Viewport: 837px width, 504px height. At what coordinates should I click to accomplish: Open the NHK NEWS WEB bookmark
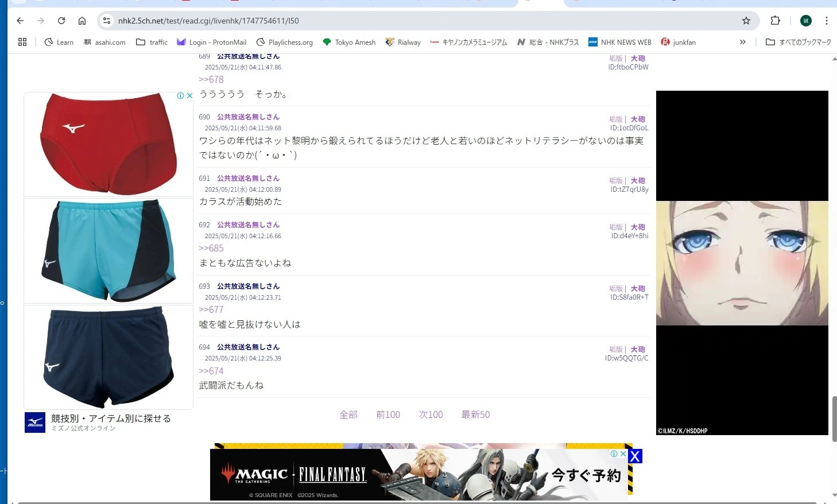pyautogui.click(x=620, y=42)
